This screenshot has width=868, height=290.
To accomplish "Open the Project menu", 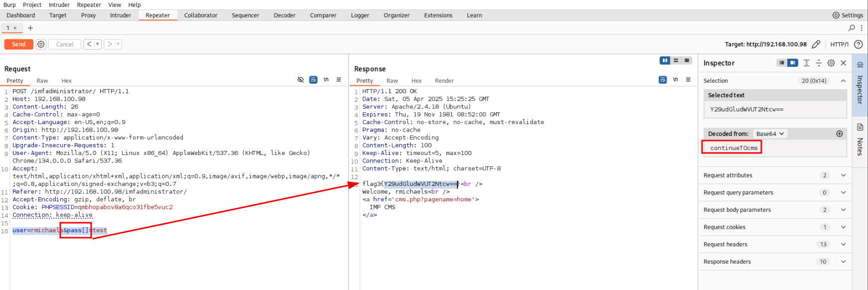I will [x=32, y=5].
